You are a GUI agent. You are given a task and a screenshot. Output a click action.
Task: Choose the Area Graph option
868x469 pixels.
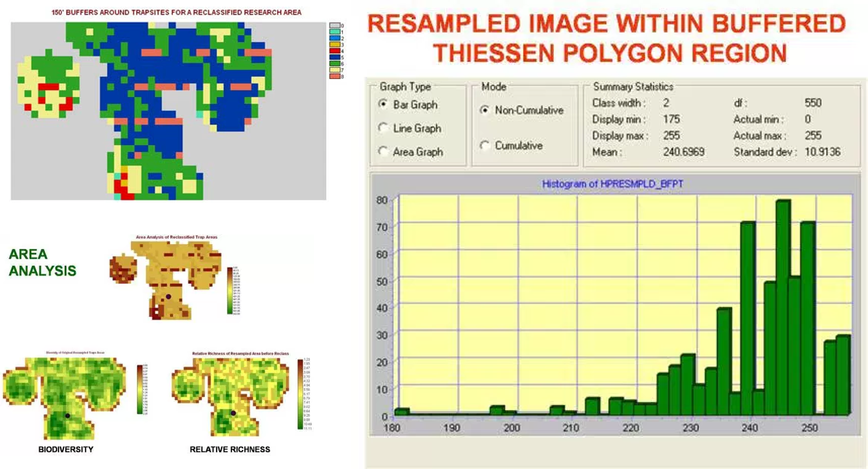(x=382, y=151)
